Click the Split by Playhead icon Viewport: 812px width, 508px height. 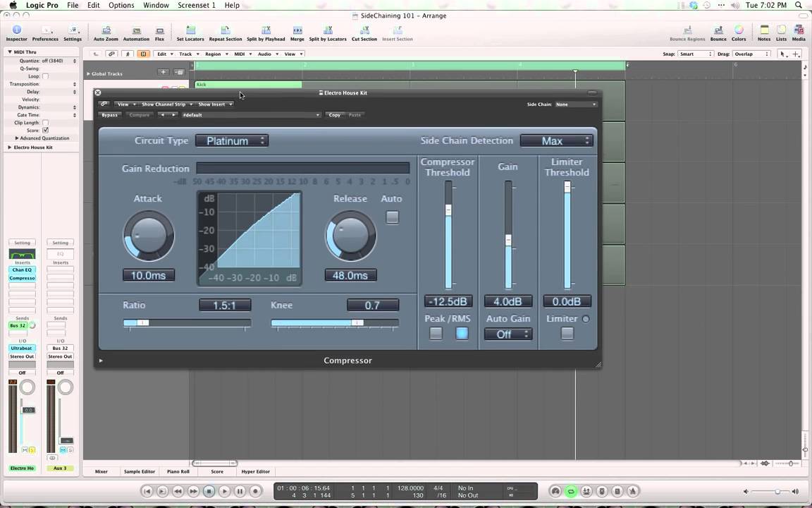click(266, 33)
